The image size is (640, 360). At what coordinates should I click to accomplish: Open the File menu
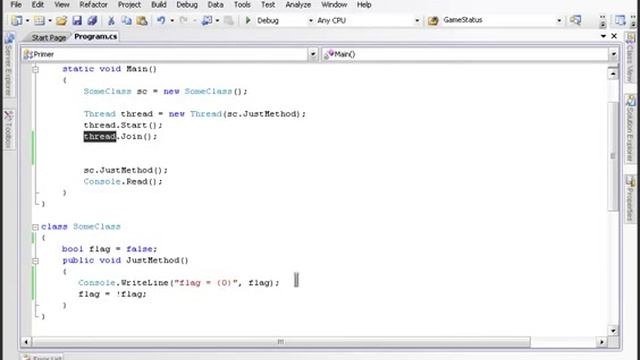[x=16, y=5]
